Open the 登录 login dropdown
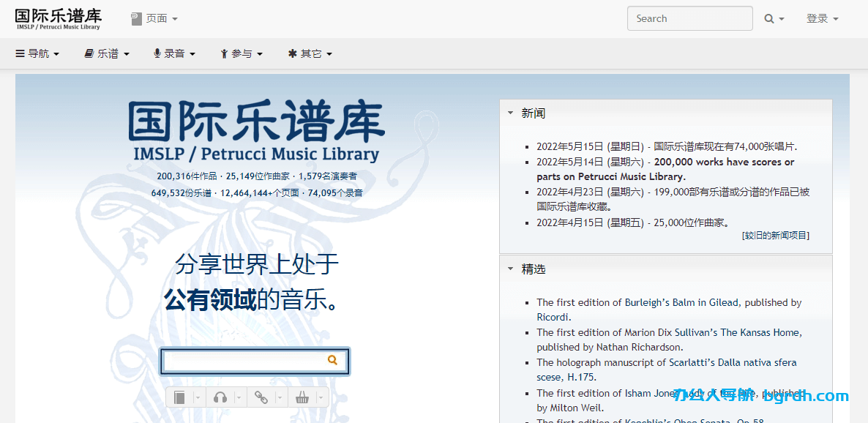Image resolution: width=868 pixels, height=423 pixels. coord(822,19)
